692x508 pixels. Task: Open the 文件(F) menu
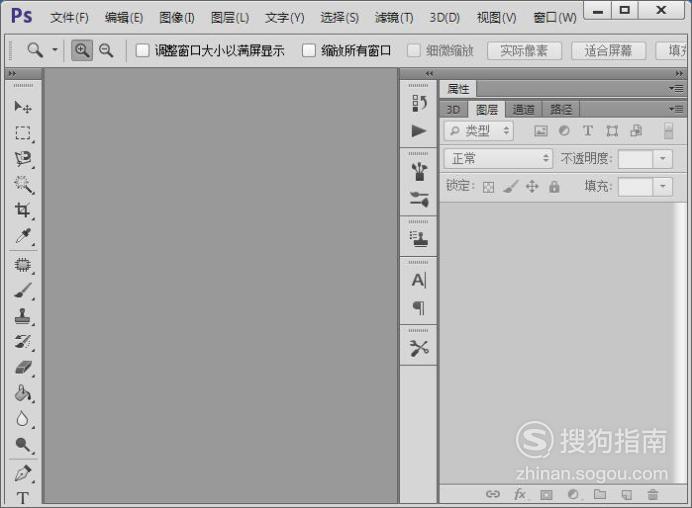[69, 18]
